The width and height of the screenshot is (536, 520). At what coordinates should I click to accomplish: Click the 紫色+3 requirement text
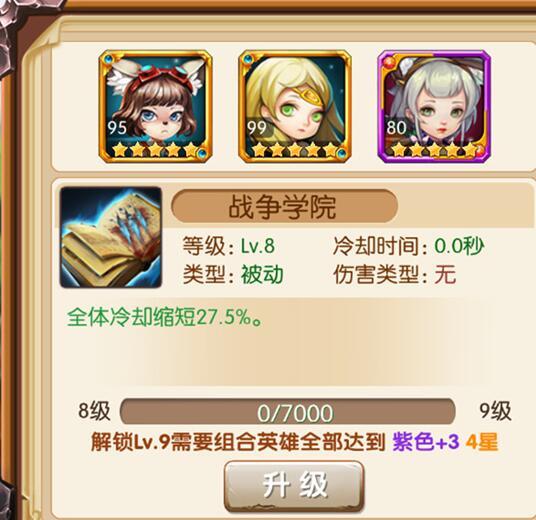click(426, 442)
